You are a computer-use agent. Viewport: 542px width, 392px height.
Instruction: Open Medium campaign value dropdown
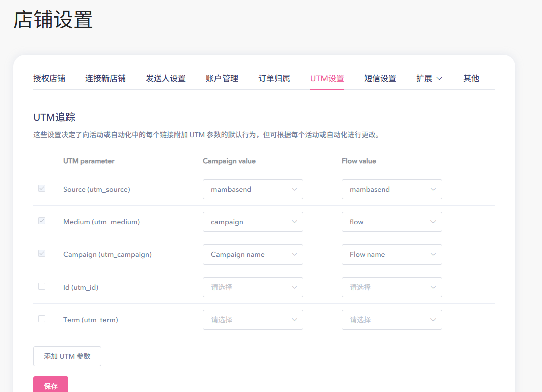tap(253, 222)
